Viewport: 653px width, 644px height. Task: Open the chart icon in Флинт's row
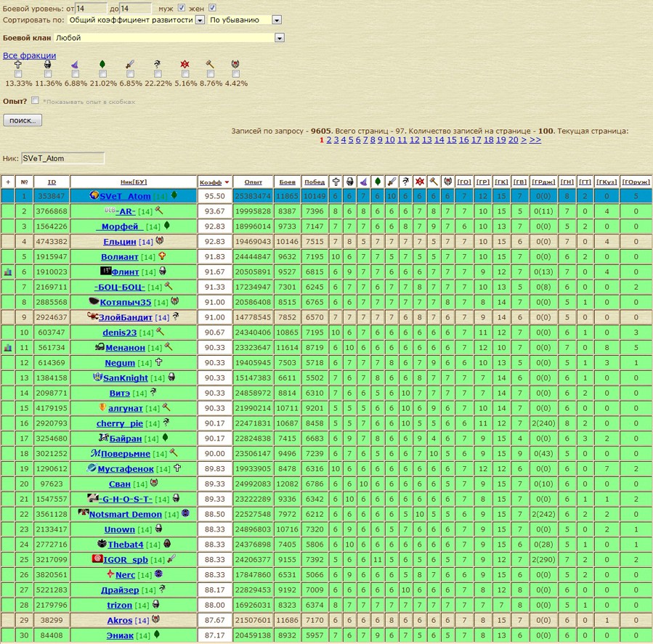point(8,272)
